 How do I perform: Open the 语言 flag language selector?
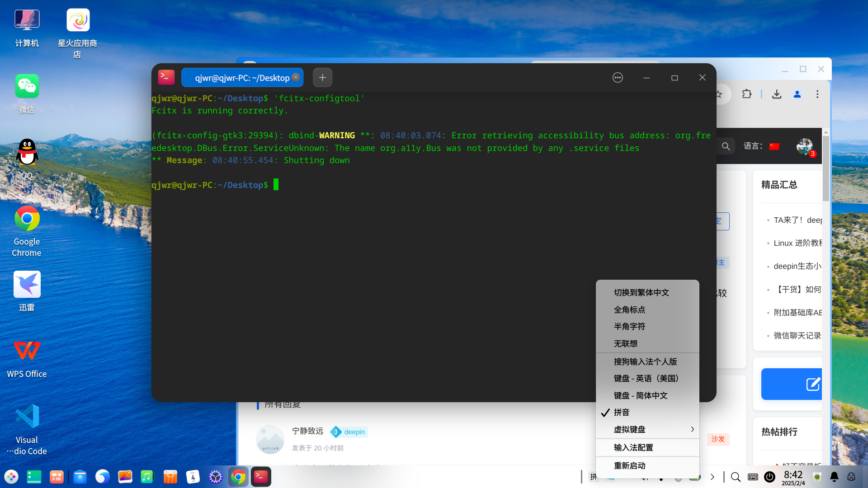pos(774,146)
